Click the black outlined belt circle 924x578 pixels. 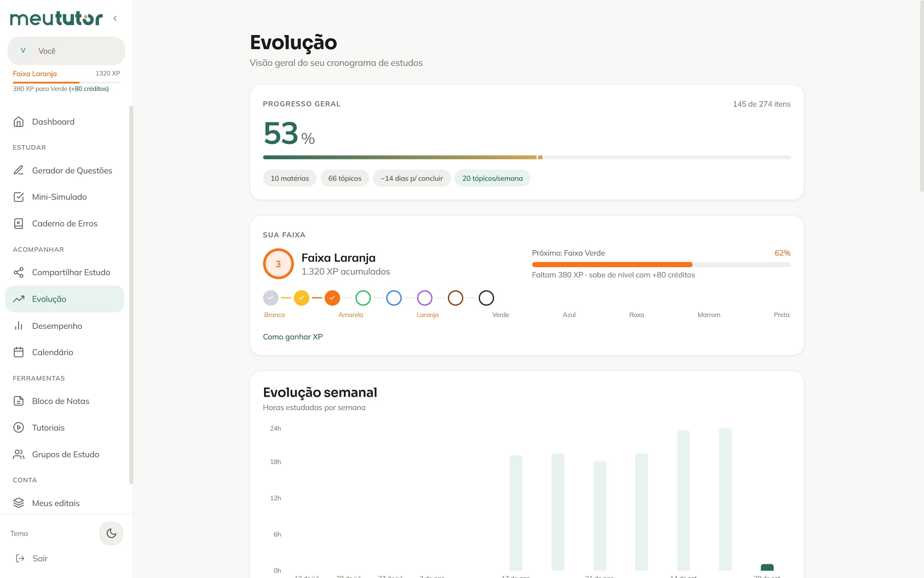click(486, 298)
